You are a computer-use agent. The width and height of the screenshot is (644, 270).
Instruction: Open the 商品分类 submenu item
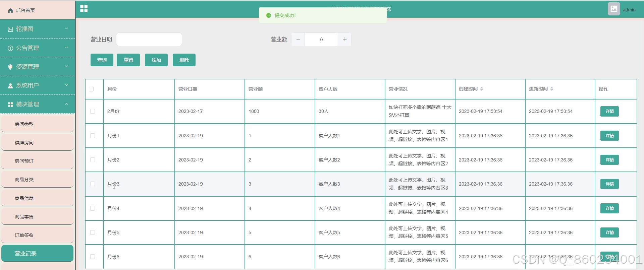click(38, 179)
